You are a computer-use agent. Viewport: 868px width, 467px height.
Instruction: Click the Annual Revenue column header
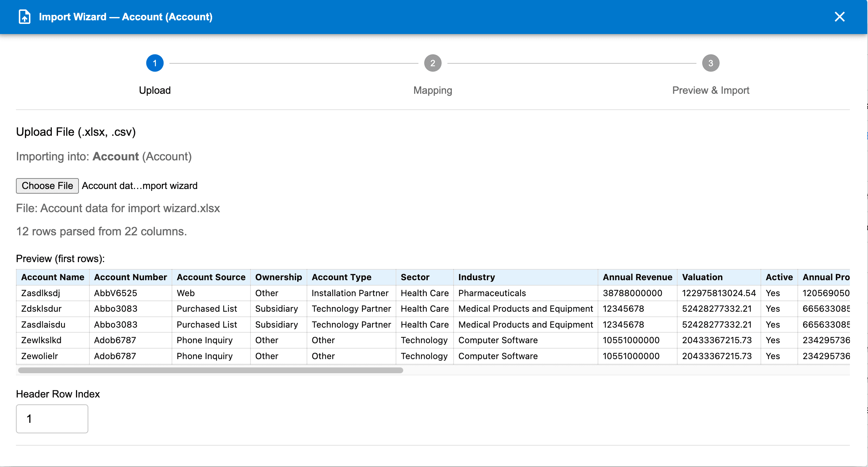(x=637, y=277)
